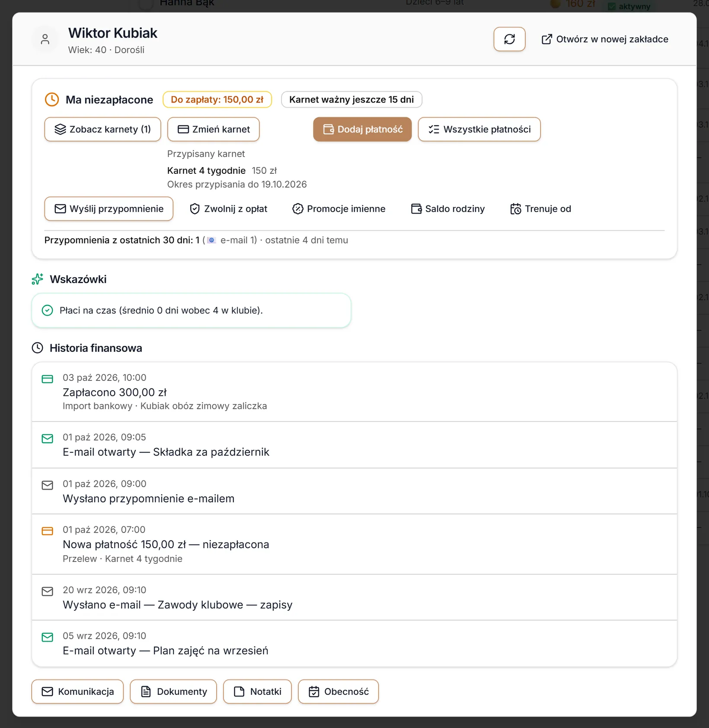Click the Karnet ważny jeszcze 15 dni badge
709x728 pixels.
pyautogui.click(x=351, y=99)
